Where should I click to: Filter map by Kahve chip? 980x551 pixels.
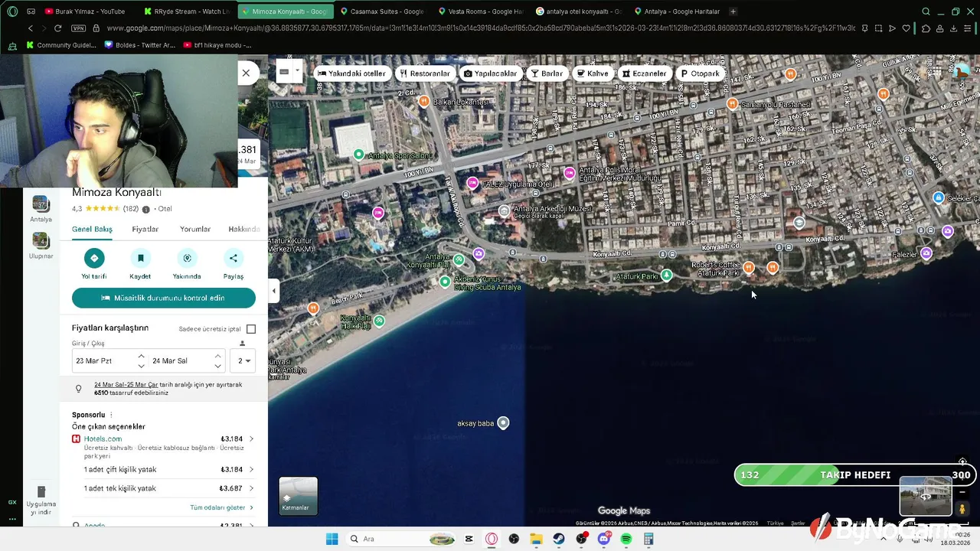coord(593,73)
